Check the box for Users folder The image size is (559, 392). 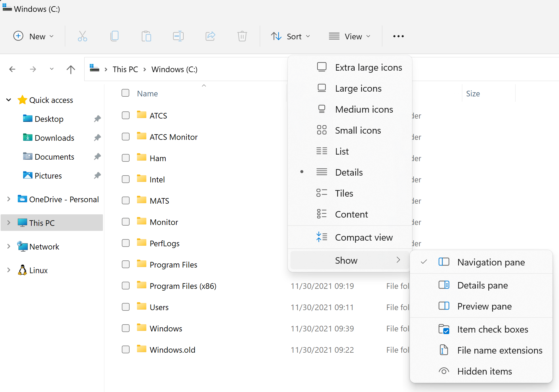(x=126, y=307)
